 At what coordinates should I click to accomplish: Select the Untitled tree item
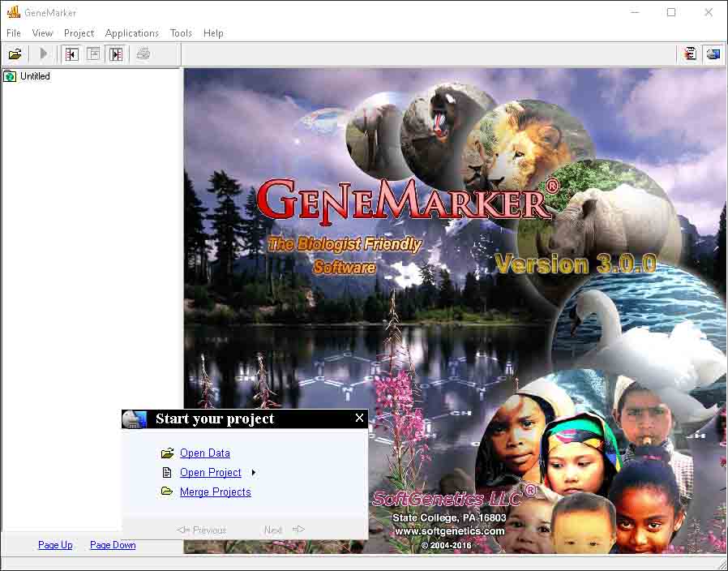point(36,76)
